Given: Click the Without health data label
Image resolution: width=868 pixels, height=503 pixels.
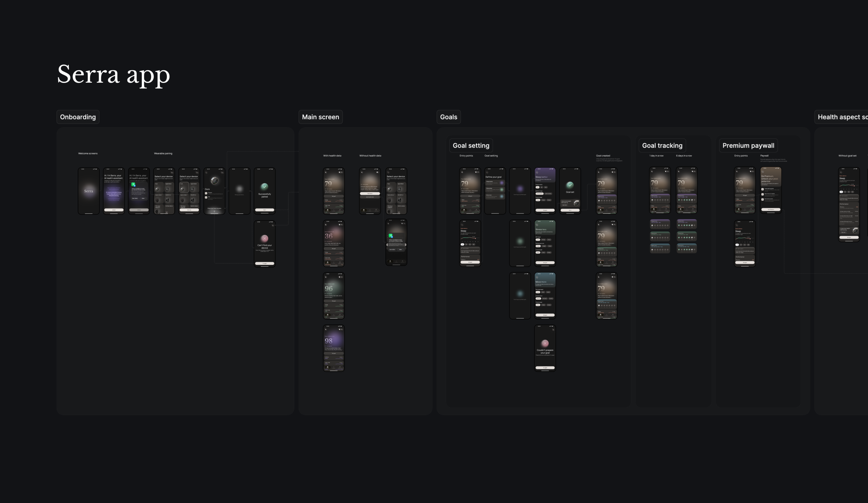Looking at the screenshot, I should pos(370,156).
